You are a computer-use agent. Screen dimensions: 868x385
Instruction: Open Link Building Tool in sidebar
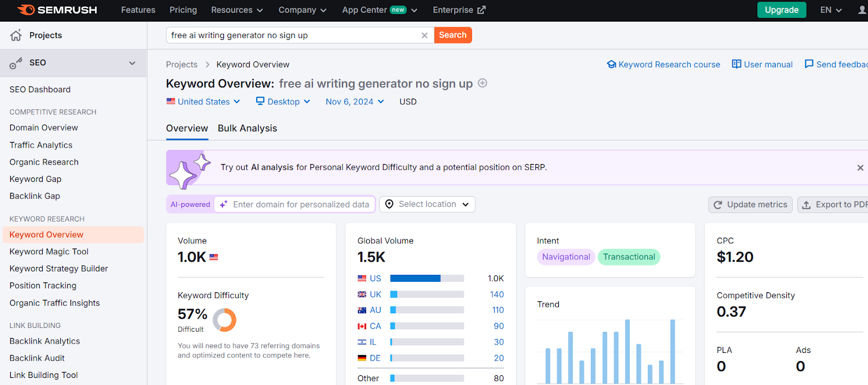(43, 375)
